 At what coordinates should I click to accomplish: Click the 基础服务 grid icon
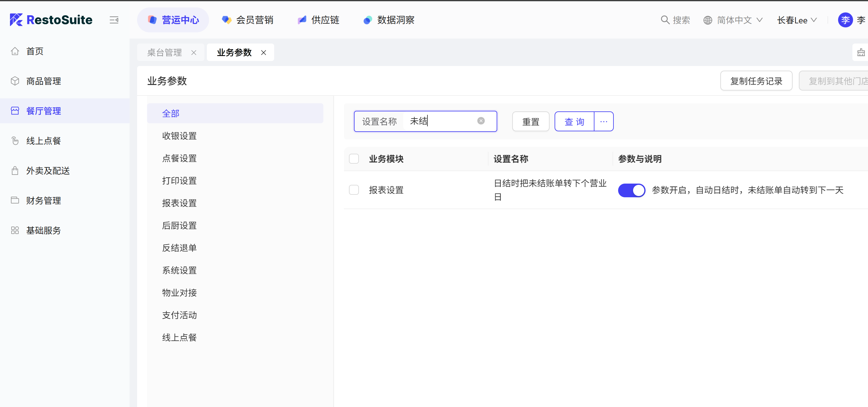point(15,230)
